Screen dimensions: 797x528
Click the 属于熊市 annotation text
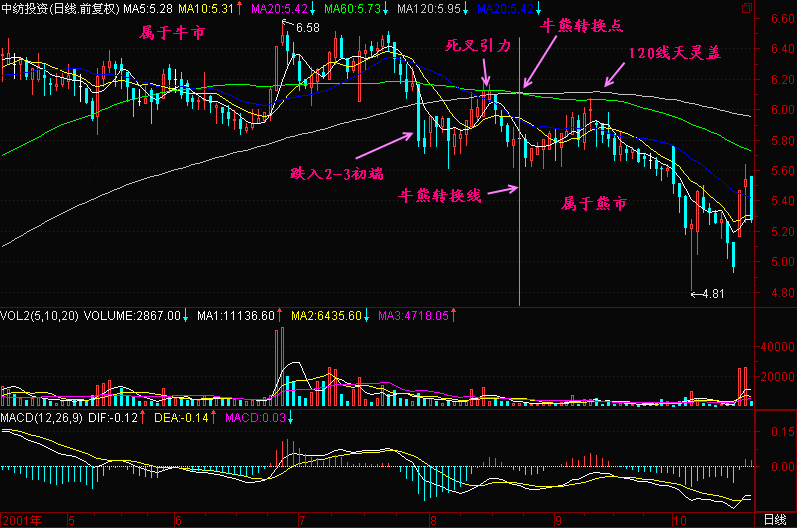tap(594, 204)
